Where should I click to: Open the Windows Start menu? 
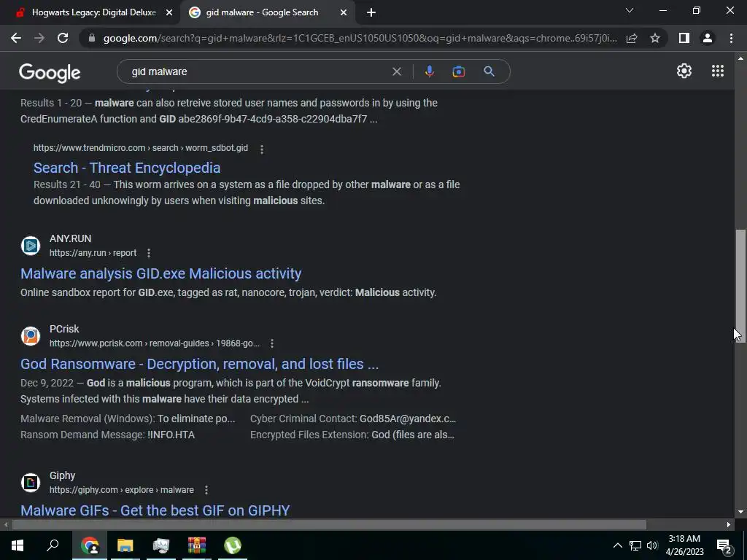click(x=18, y=545)
